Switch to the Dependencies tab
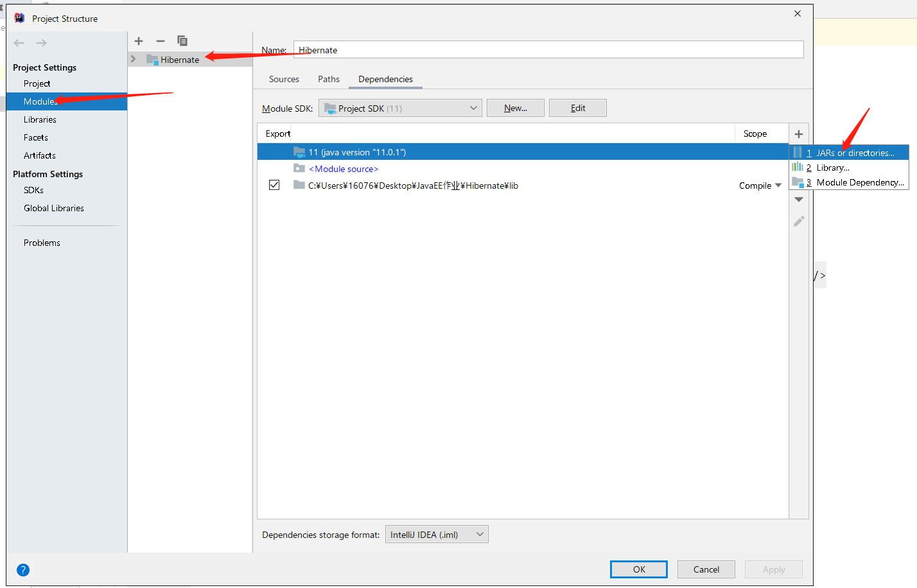The width and height of the screenshot is (917, 588). tap(385, 79)
